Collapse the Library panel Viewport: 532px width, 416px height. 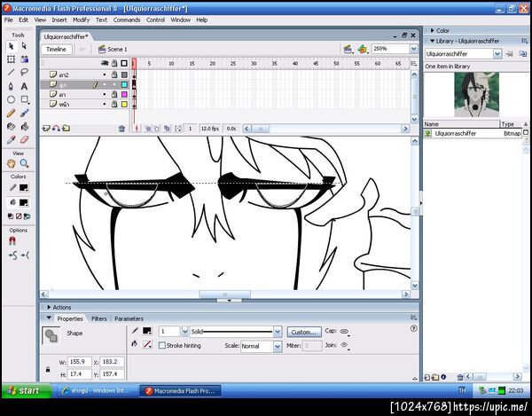click(x=433, y=41)
